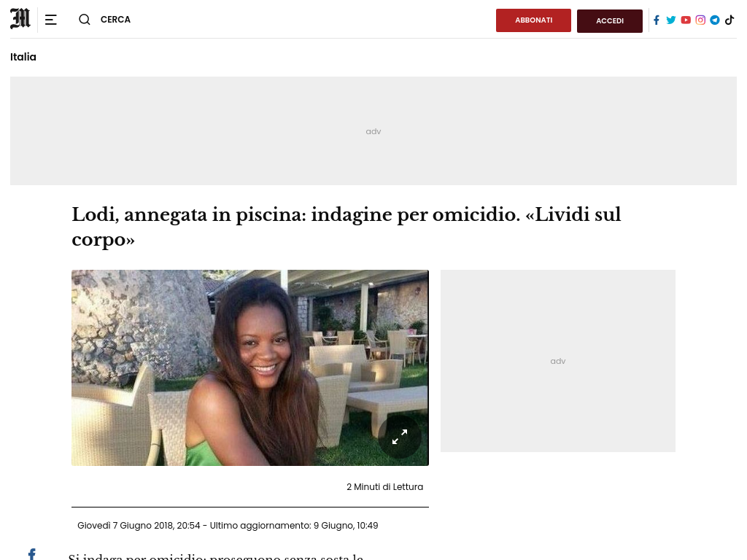Open the hamburger menu
Viewport: 747px width, 560px height.
[51, 20]
